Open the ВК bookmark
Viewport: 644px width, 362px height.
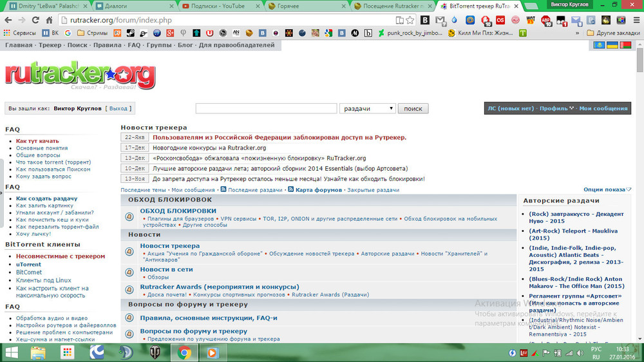coord(50,33)
